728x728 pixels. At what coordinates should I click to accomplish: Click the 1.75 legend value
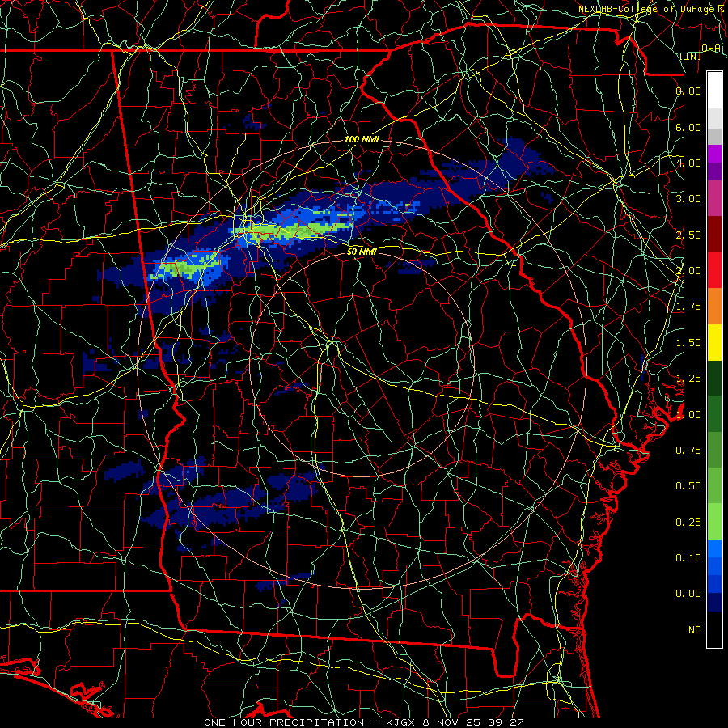pos(688,307)
